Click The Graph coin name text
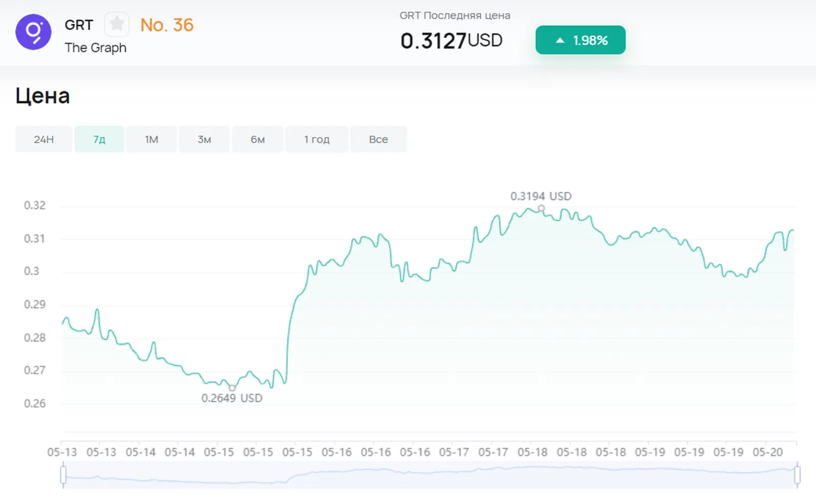The image size is (816, 504). coord(95,48)
